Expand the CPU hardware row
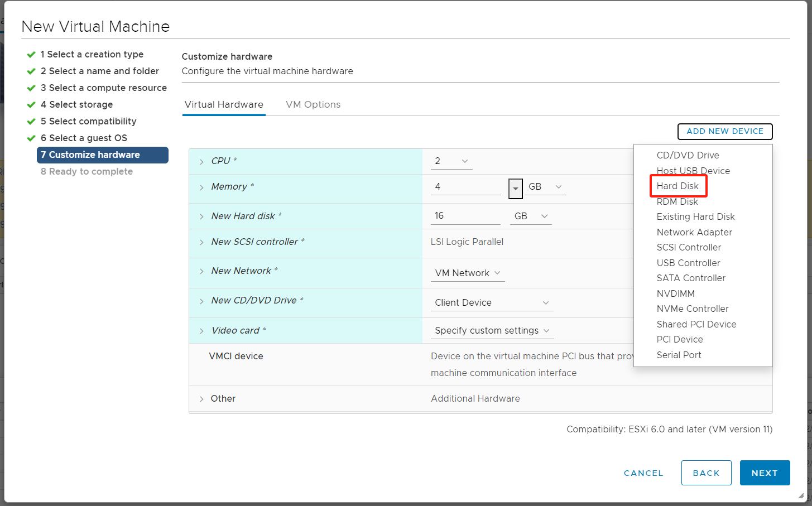The height and width of the screenshot is (506, 812). (201, 162)
